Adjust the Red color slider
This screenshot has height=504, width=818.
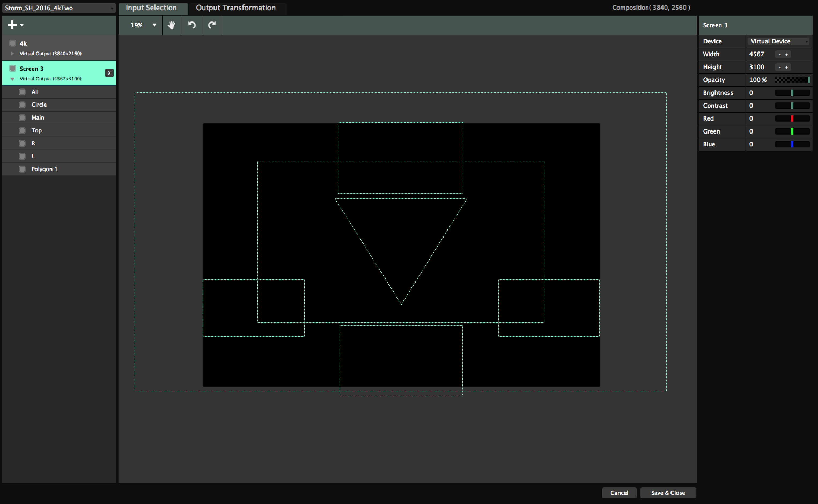click(792, 119)
